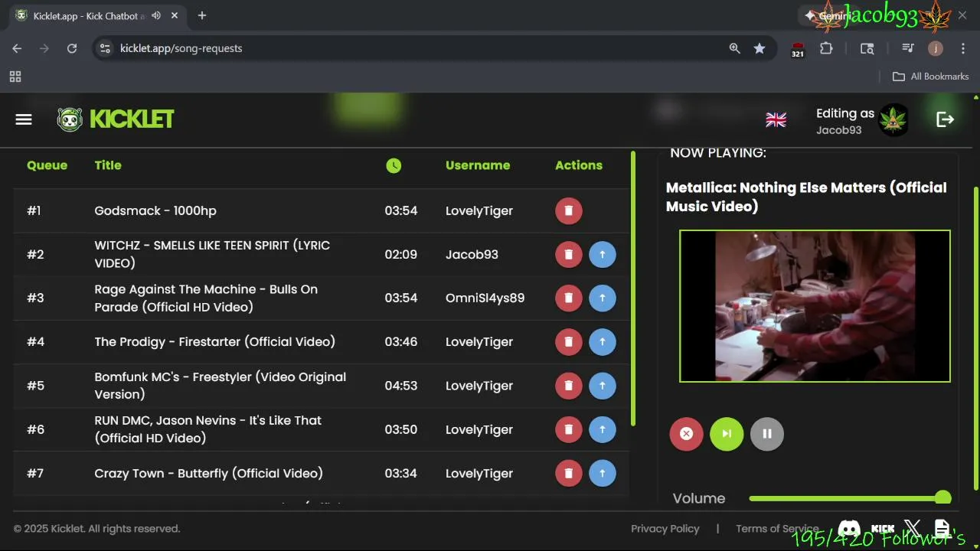Open the Privacy Policy link

pyautogui.click(x=665, y=529)
